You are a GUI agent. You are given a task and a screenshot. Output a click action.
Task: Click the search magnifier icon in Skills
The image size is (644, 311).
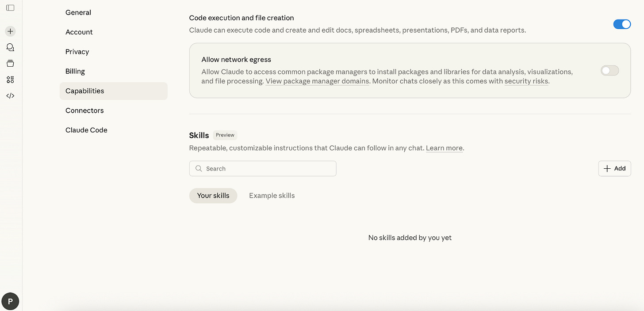(199, 169)
